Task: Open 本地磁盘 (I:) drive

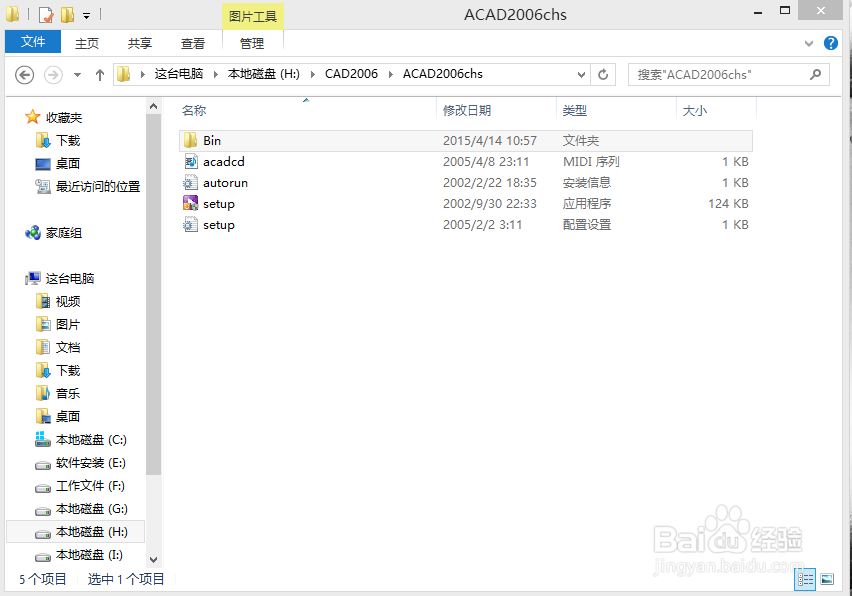Action: pyautogui.click(x=90, y=555)
